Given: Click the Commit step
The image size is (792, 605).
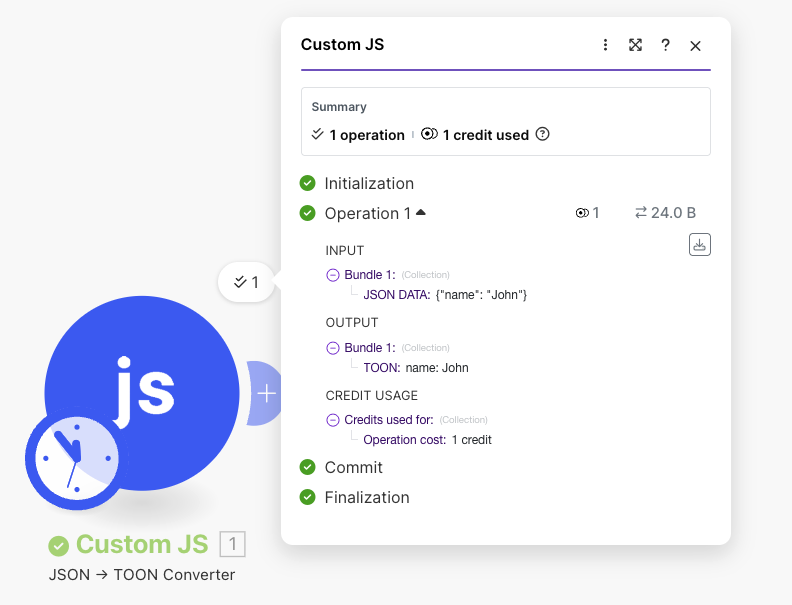Looking at the screenshot, I should [354, 467].
